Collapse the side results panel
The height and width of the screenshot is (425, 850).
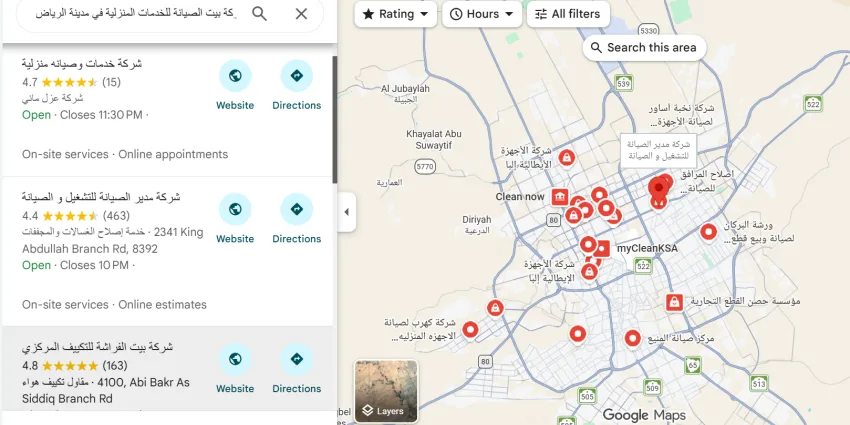(345, 212)
